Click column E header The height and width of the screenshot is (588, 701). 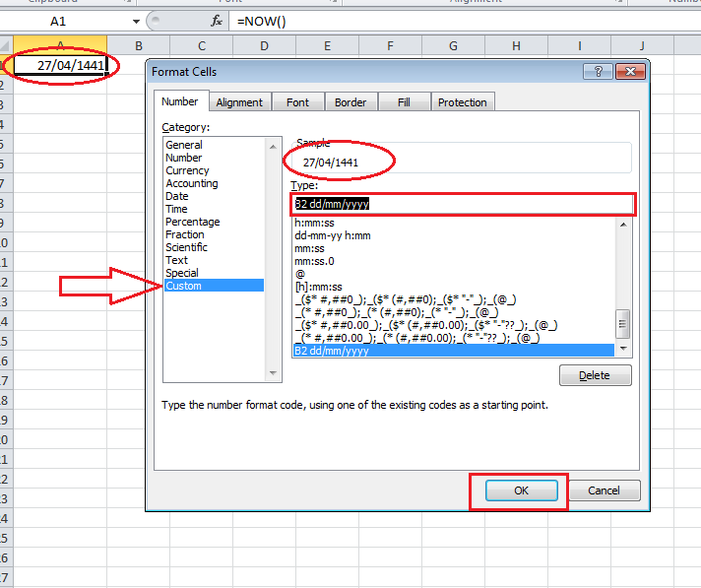[x=327, y=45]
